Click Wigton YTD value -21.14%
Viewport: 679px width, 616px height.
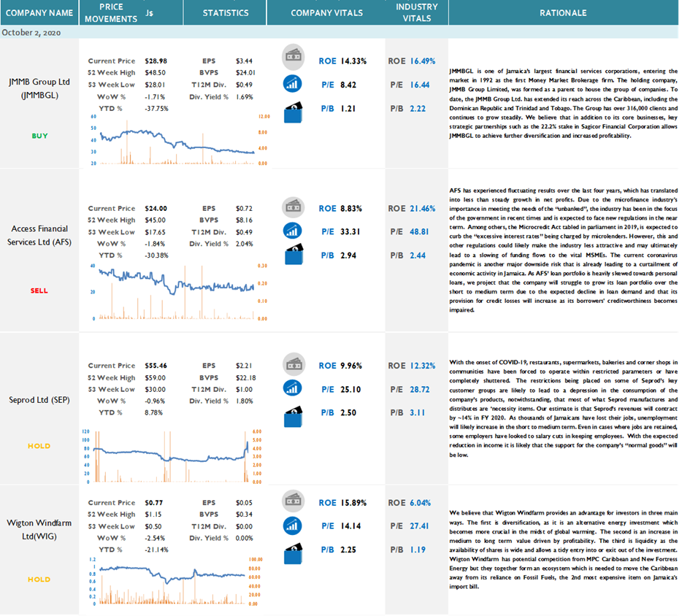156,550
